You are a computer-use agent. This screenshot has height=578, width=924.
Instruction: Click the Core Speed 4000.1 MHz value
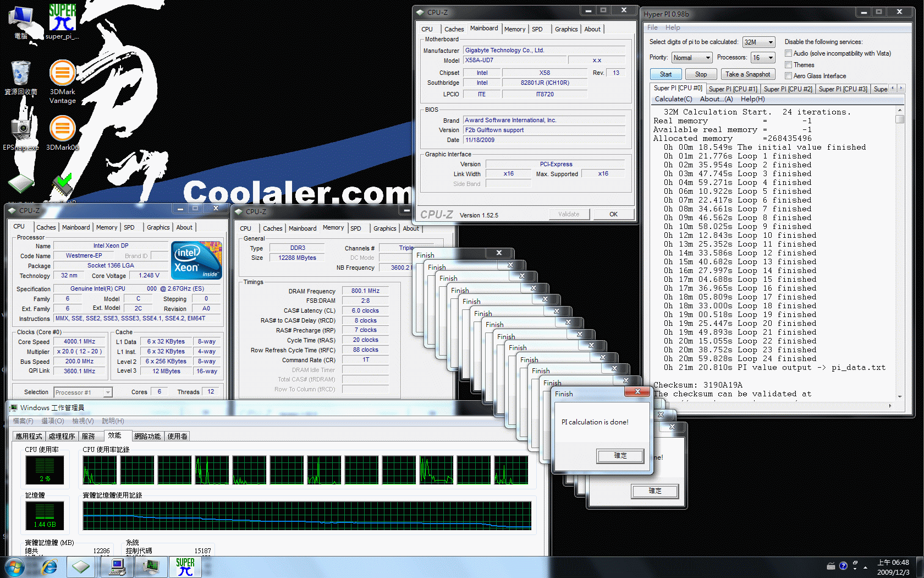[80, 342]
